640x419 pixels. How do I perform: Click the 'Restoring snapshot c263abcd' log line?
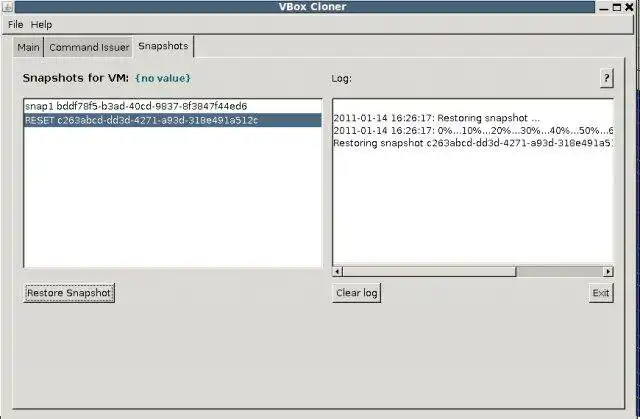pyautogui.click(x=473, y=143)
